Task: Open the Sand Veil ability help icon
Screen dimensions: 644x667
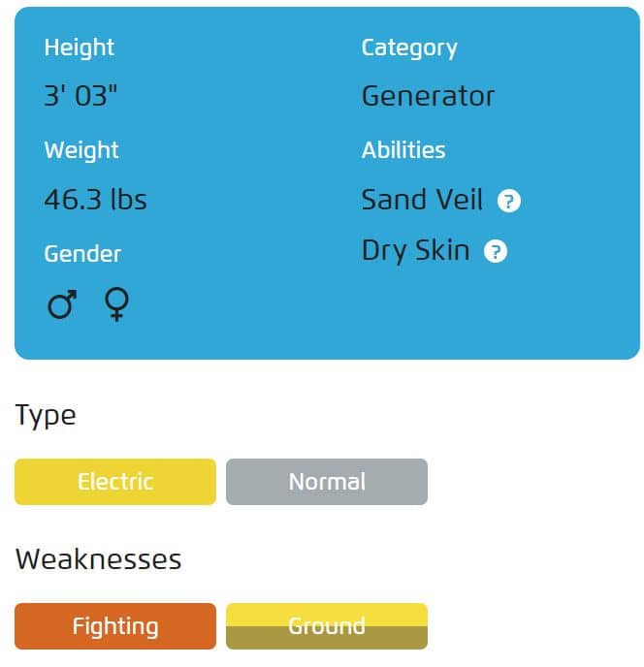Action: (x=508, y=201)
